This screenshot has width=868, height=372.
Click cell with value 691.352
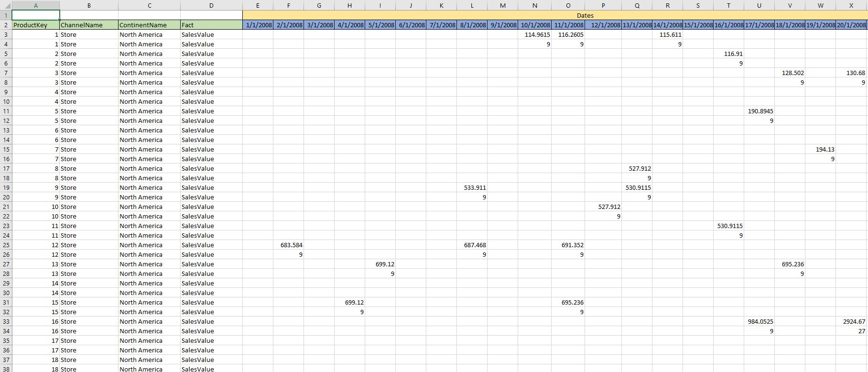coord(568,245)
